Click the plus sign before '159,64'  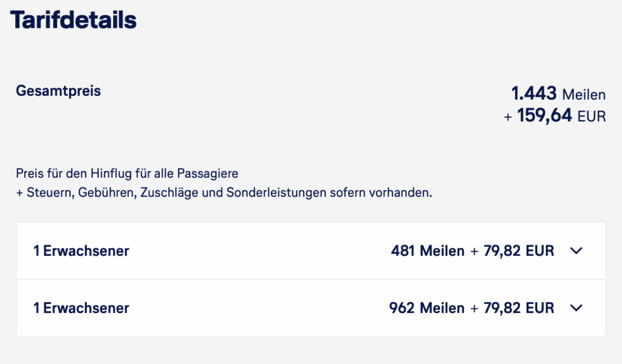point(508,116)
